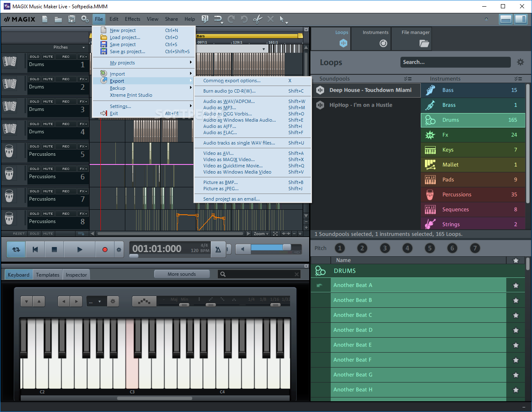532x412 pixels.
Task: Select the Bass instrument category
Action: point(473,90)
